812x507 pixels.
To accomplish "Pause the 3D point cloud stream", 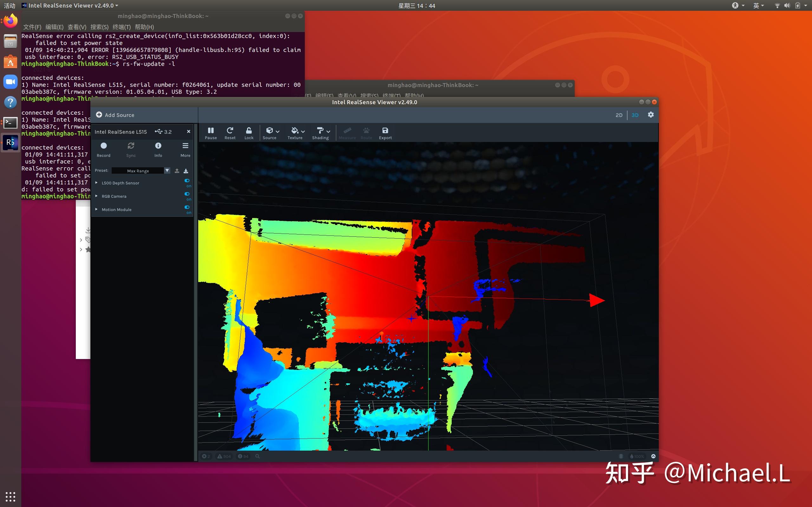I will 211,132.
